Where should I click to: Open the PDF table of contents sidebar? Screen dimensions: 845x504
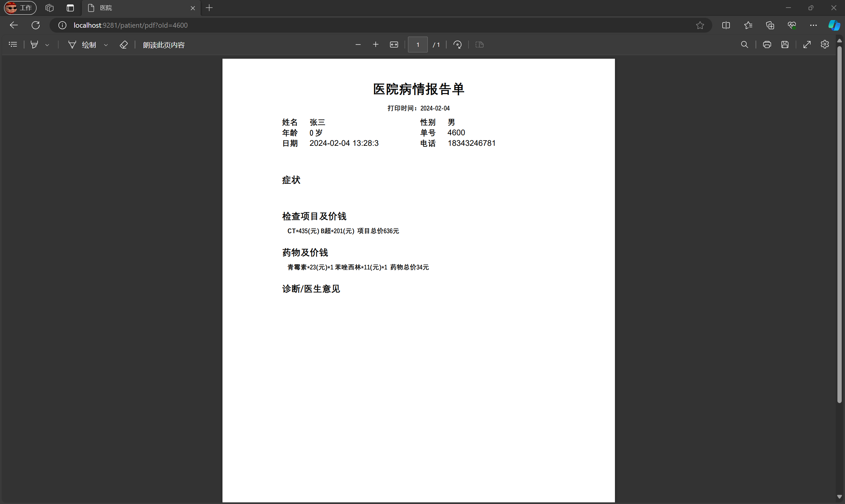pos(13,45)
